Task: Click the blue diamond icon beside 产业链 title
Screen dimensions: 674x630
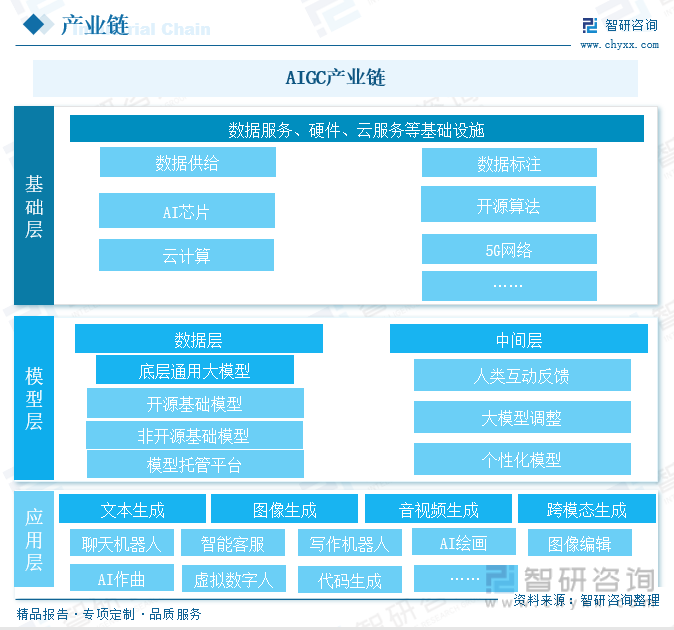Action: pyautogui.click(x=35, y=25)
